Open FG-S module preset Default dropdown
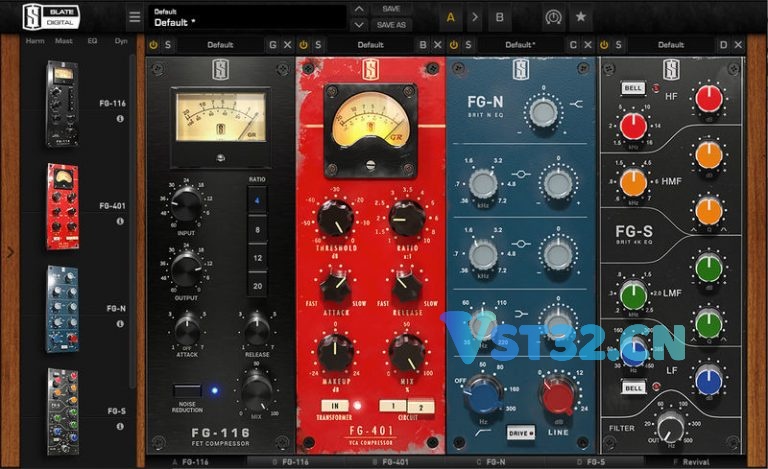This screenshot has height=469, width=768. pyautogui.click(x=671, y=45)
